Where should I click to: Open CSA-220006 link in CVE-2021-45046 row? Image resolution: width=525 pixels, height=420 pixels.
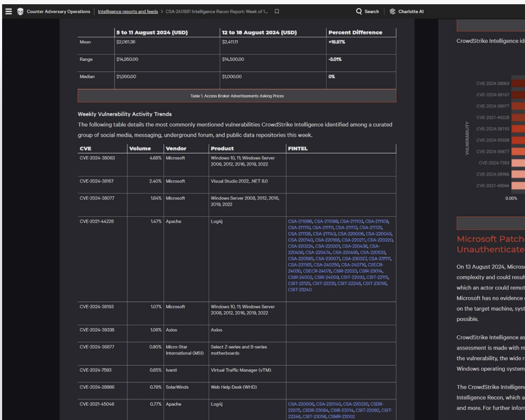point(301,404)
